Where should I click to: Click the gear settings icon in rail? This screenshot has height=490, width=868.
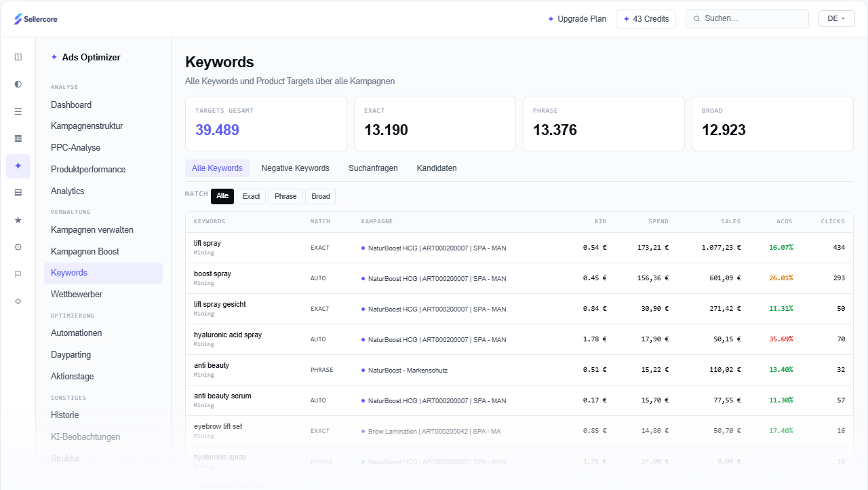[x=18, y=247]
